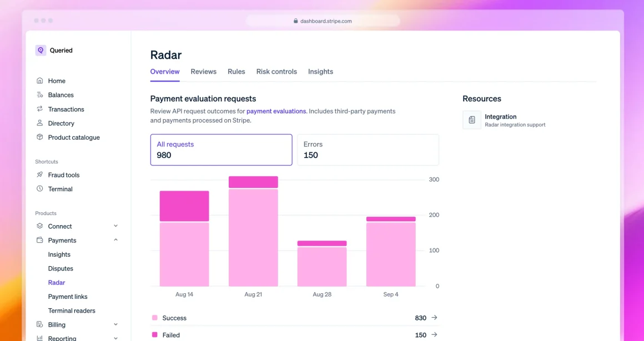Click the Queried account name
Image resolution: width=644 pixels, height=341 pixels.
tap(61, 50)
